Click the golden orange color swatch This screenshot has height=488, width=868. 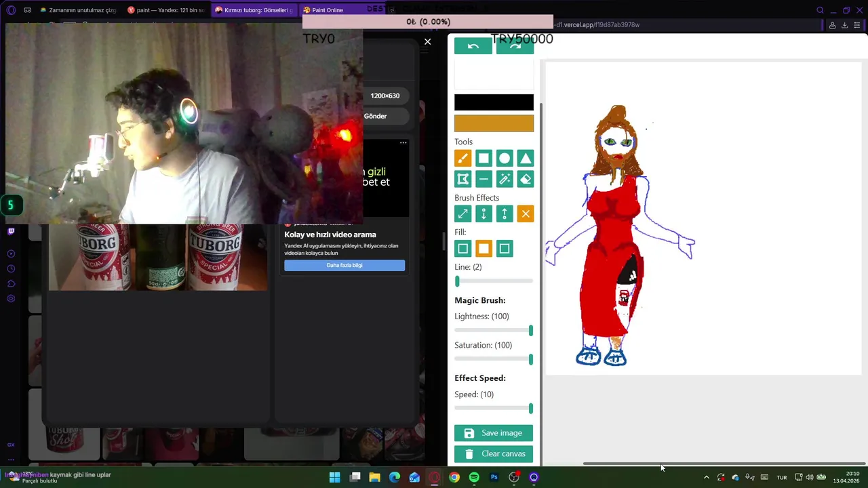tap(494, 123)
